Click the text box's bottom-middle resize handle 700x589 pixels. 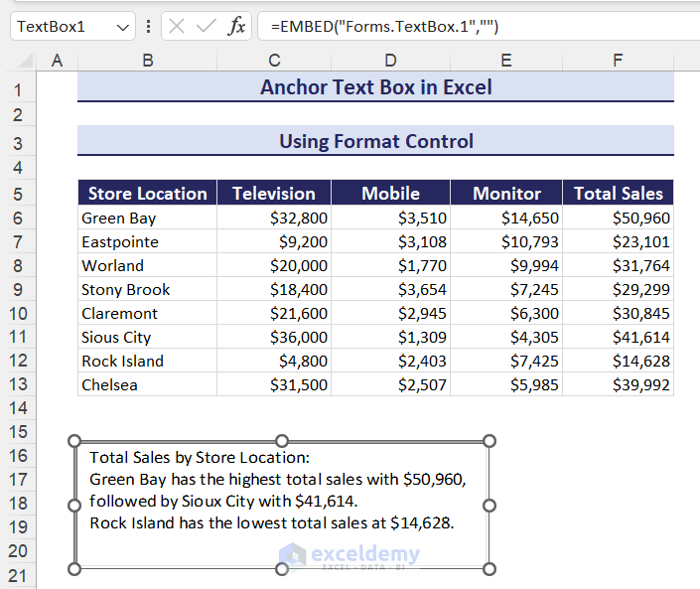282,569
